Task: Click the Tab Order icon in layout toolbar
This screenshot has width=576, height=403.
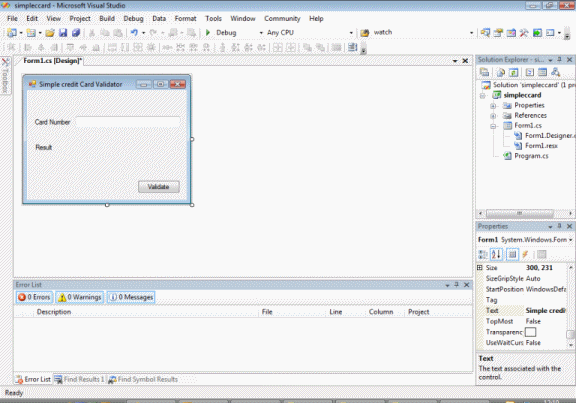Action: click(x=352, y=47)
